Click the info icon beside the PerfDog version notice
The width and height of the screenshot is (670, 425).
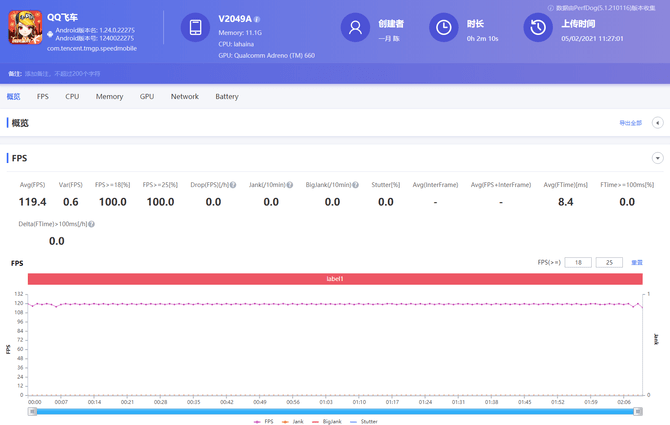(x=551, y=8)
